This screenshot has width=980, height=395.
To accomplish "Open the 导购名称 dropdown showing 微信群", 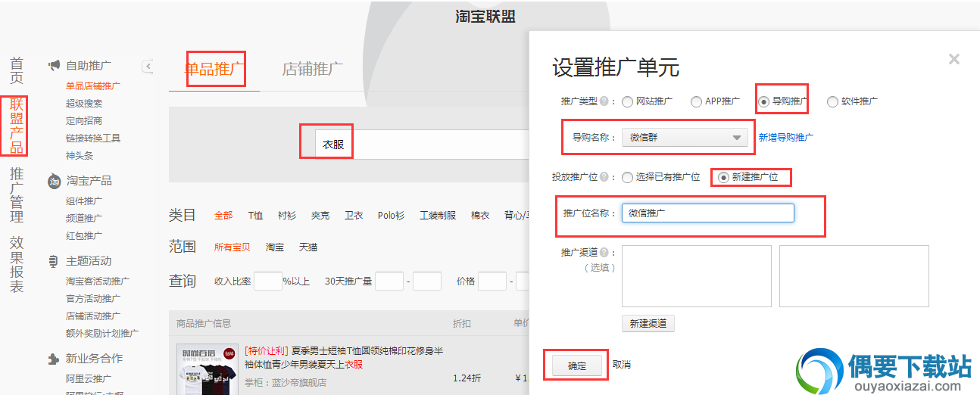I will [685, 137].
